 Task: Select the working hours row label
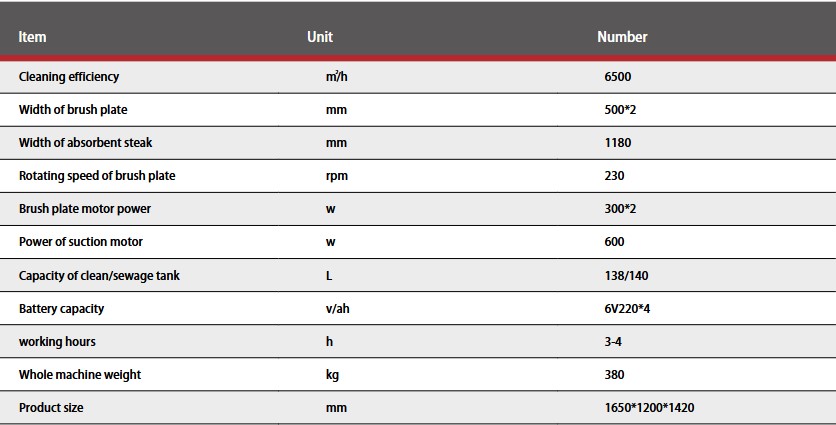tap(57, 342)
